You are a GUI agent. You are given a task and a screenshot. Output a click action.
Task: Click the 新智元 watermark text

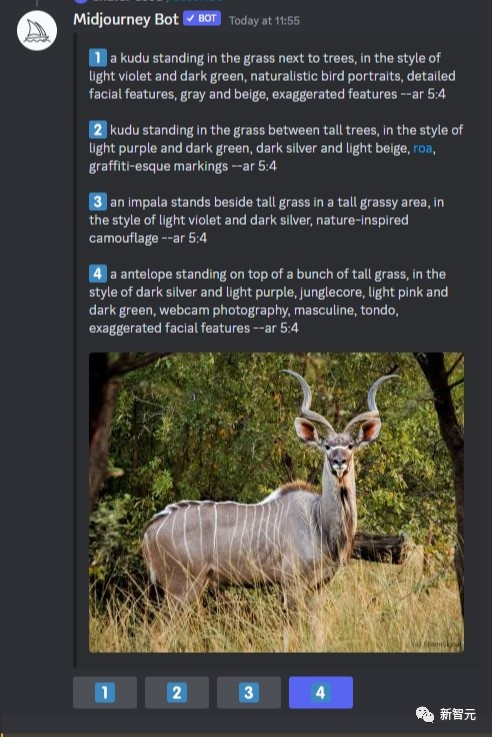(458, 714)
